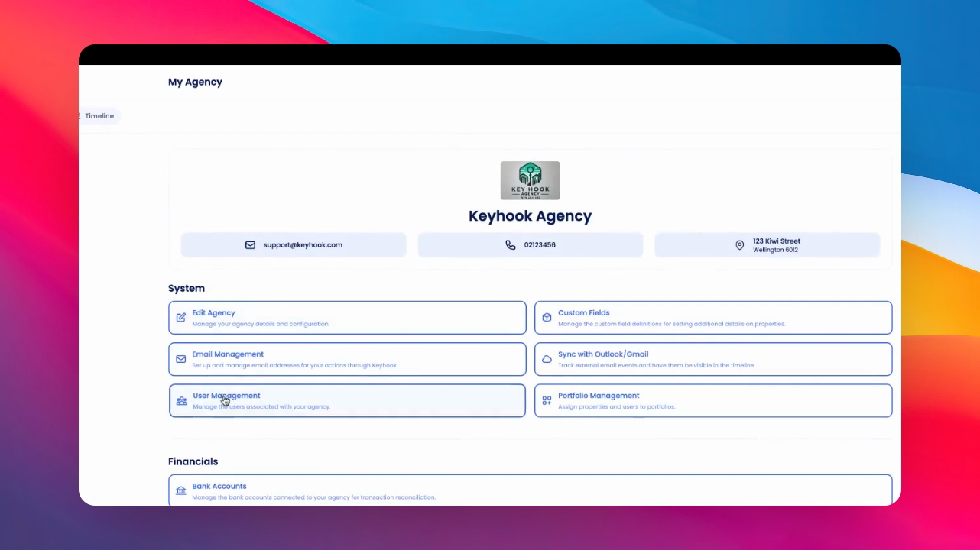Viewport: 980px width, 550px height.
Task: Click 'Set up and manage email addresses' description
Action: (294, 365)
